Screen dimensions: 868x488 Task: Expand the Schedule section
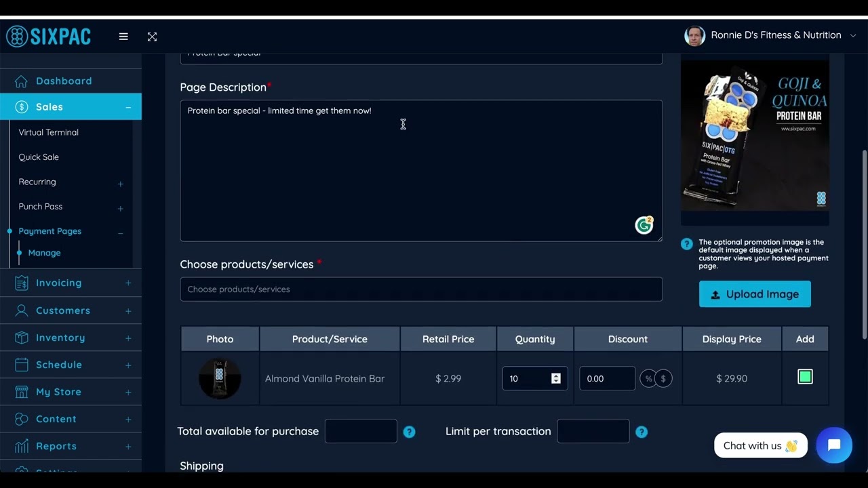(x=128, y=365)
